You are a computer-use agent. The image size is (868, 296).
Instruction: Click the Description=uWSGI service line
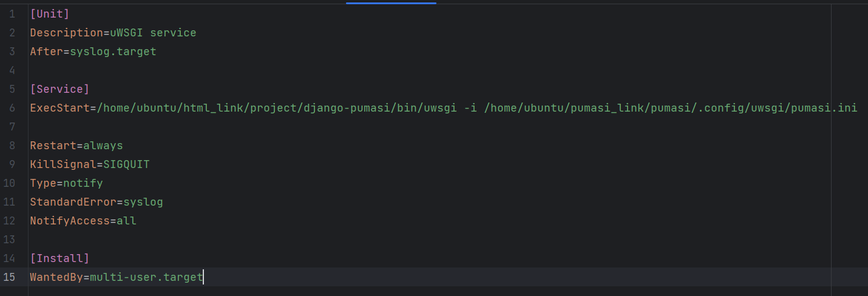[113, 33]
